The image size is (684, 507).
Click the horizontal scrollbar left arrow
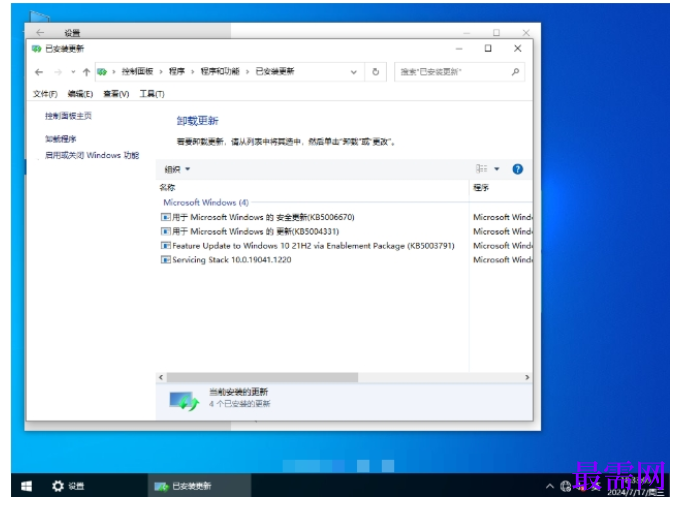(161, 377)
